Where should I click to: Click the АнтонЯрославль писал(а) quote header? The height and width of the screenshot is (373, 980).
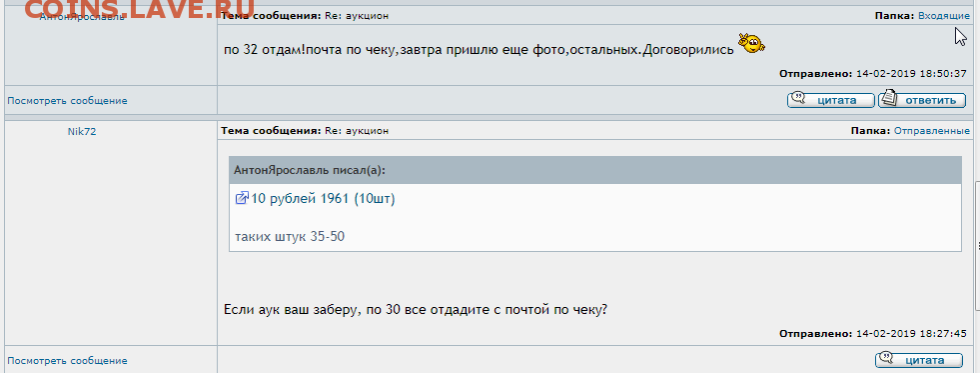595,170
